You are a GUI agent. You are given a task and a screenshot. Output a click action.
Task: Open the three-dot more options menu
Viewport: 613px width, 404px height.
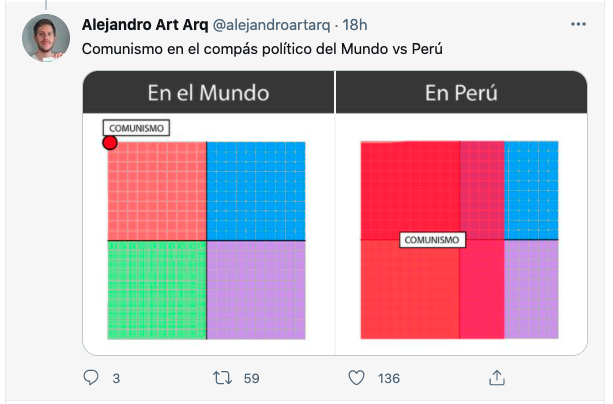[x=578, y=24]
